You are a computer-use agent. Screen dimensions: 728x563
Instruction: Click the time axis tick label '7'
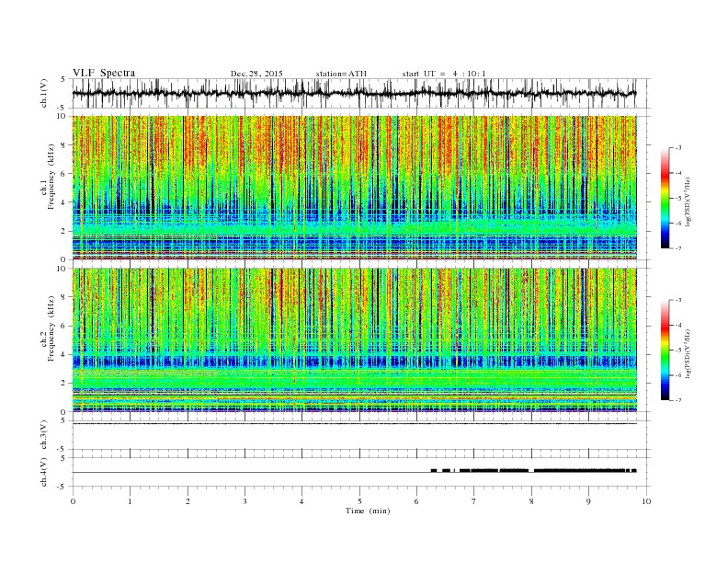click(474, 501)
